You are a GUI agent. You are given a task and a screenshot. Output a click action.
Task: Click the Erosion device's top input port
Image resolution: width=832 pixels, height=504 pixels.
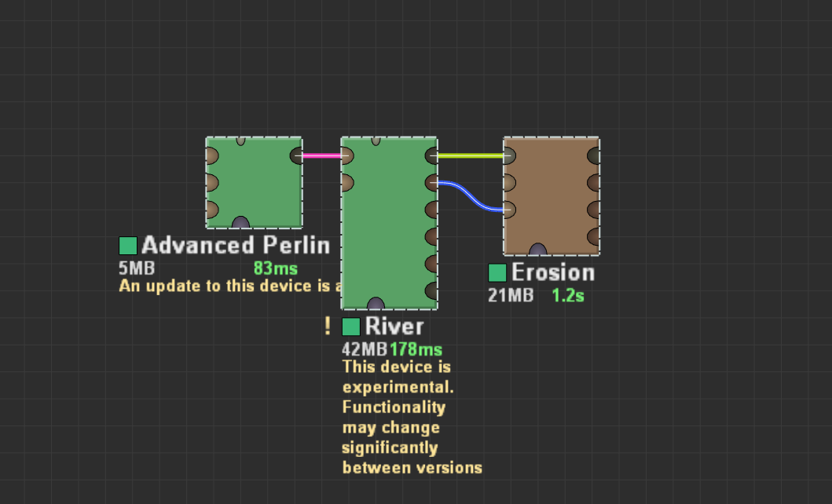click(508, 155)
